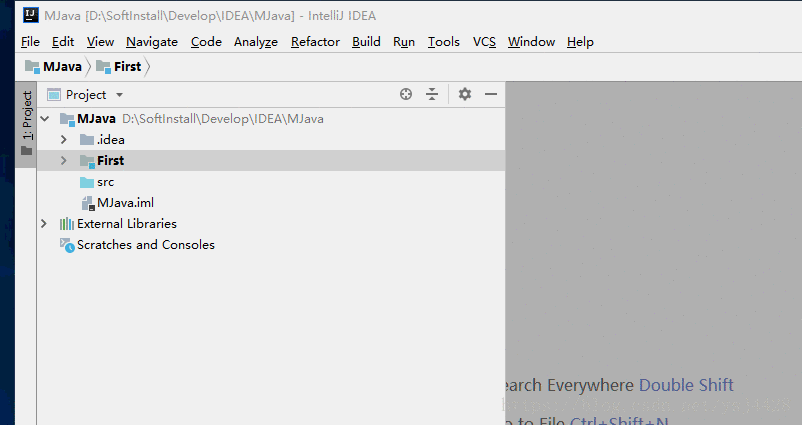Select Scratches and Consoles
The image size is (802, 425).
[x=271, y=244]
